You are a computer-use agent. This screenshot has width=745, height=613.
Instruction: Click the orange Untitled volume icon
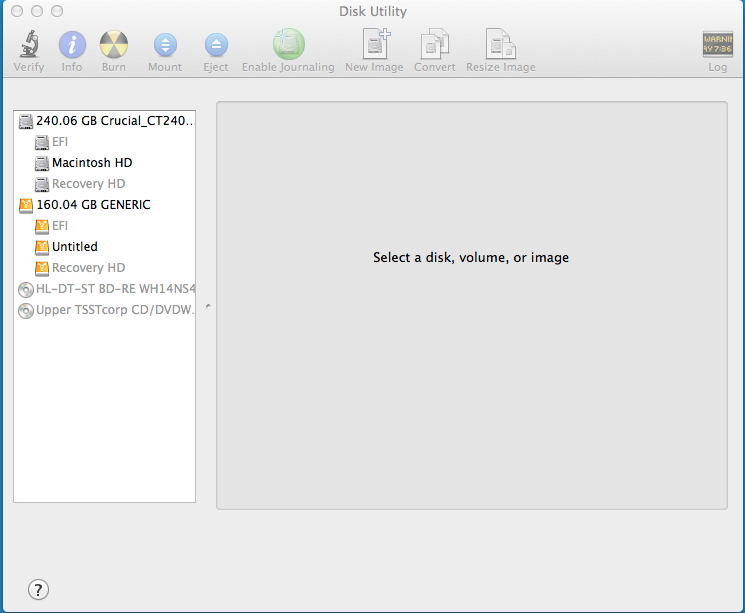tap(42, 247)
